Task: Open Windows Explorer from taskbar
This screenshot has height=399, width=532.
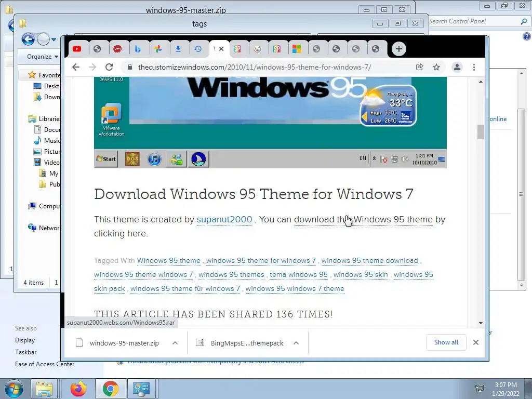Action: [x=44, y=389]
